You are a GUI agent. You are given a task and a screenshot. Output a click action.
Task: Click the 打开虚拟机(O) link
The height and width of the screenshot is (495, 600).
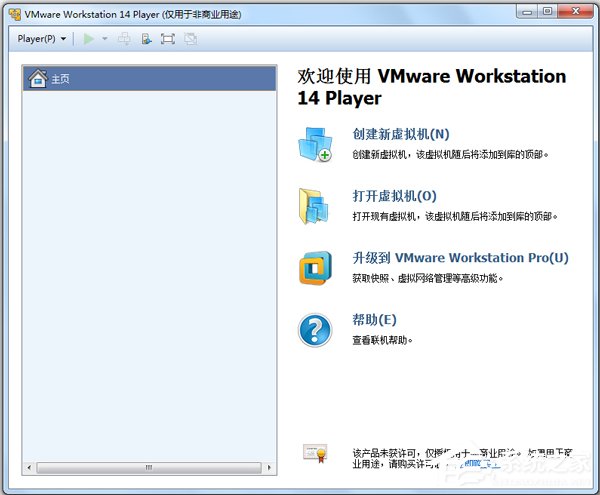point(394,196)
